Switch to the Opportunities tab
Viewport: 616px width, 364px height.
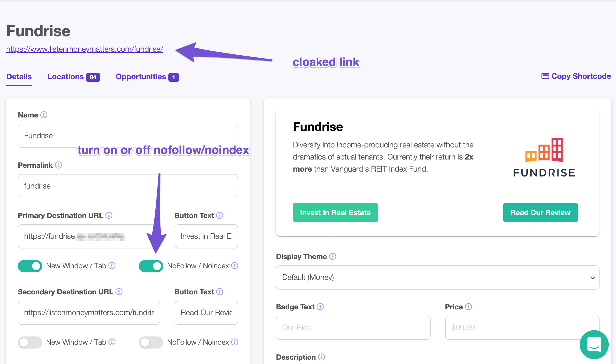147,77
